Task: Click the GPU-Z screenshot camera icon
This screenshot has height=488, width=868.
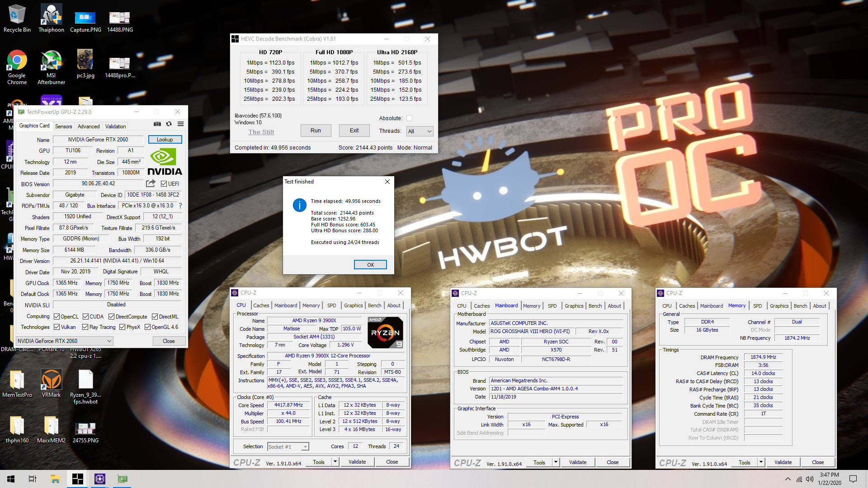Action: [157, 124]
